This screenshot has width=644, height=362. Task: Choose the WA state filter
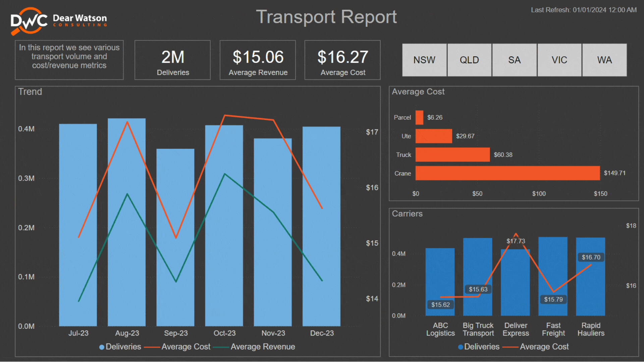click(604, 60)
